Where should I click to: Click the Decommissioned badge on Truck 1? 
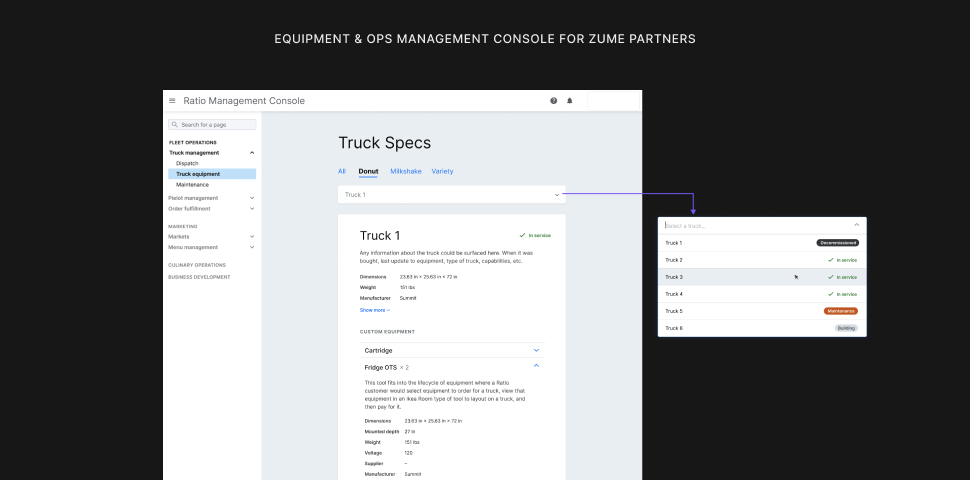(x=837, y=243)
